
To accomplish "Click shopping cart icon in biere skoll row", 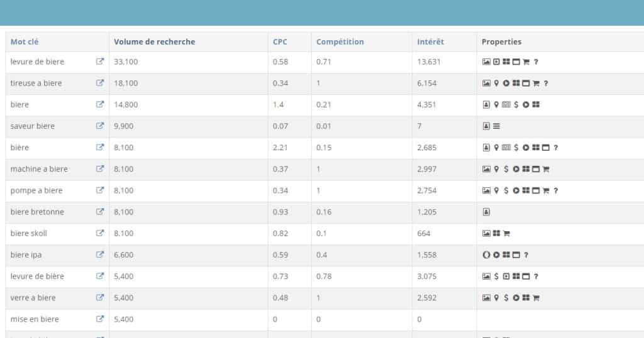I will coord(506,234).
